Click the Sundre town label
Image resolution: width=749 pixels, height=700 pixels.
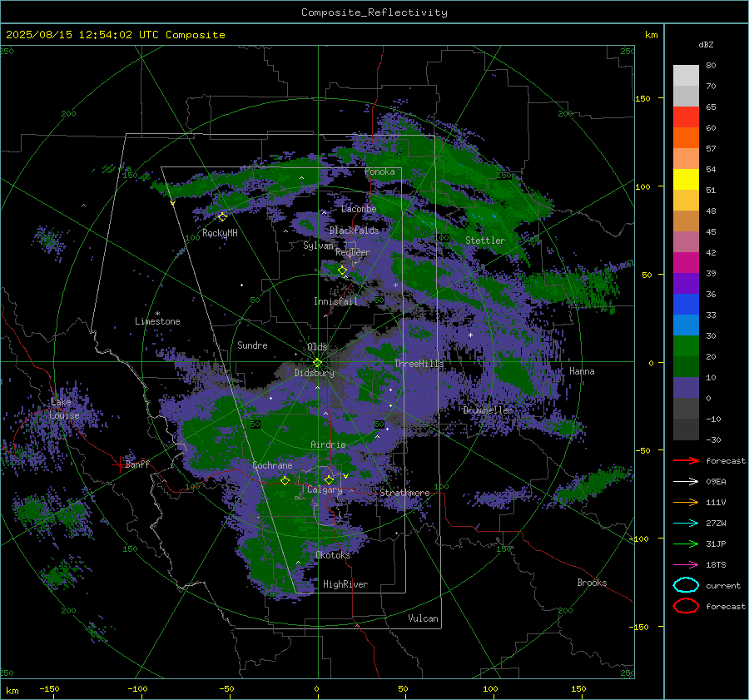click(252, 345)
